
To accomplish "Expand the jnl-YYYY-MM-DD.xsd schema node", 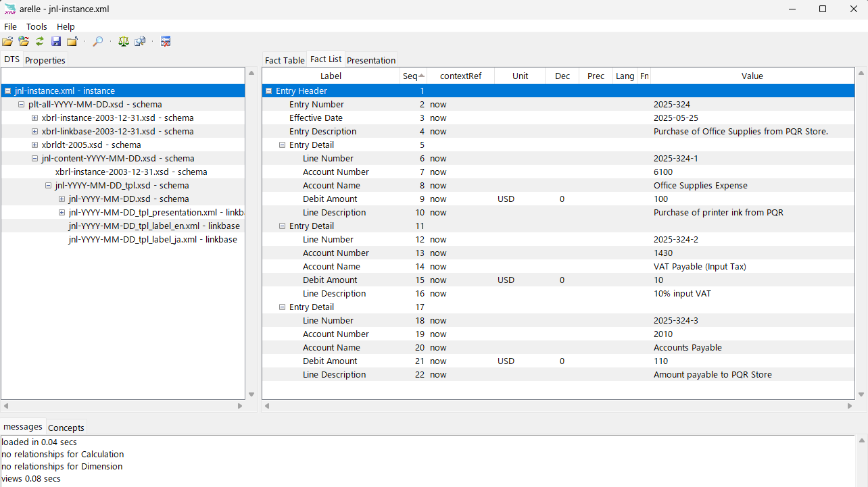I will point(62,199).
